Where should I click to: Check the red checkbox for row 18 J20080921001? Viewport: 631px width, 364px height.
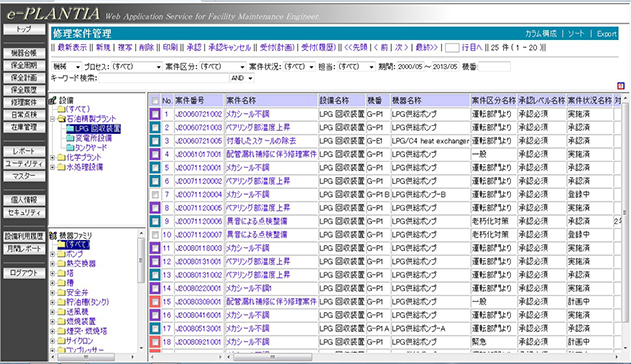(155, 342)
